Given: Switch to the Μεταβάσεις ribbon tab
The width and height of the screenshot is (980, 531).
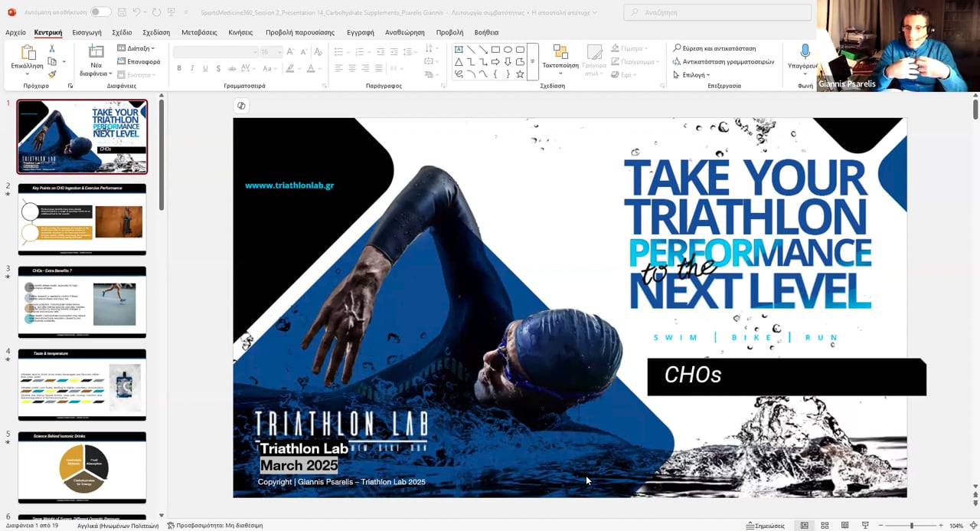Looking at the screenshot, I should [199, 32].
